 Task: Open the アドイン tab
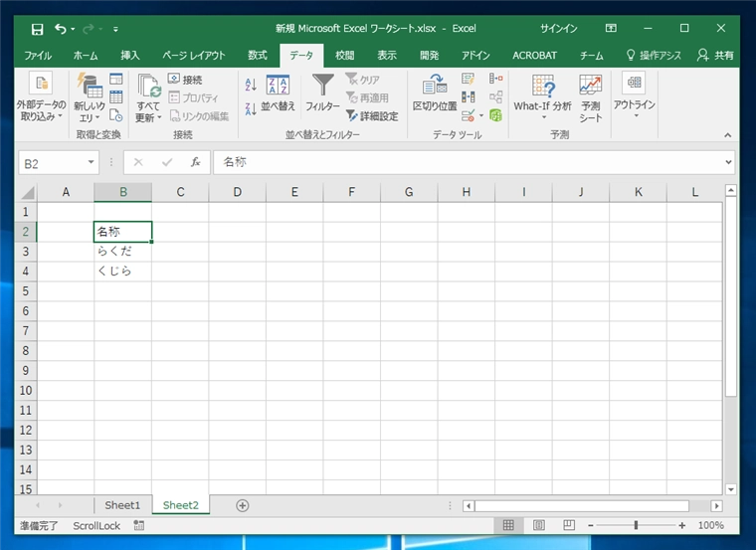click(475, 56)
